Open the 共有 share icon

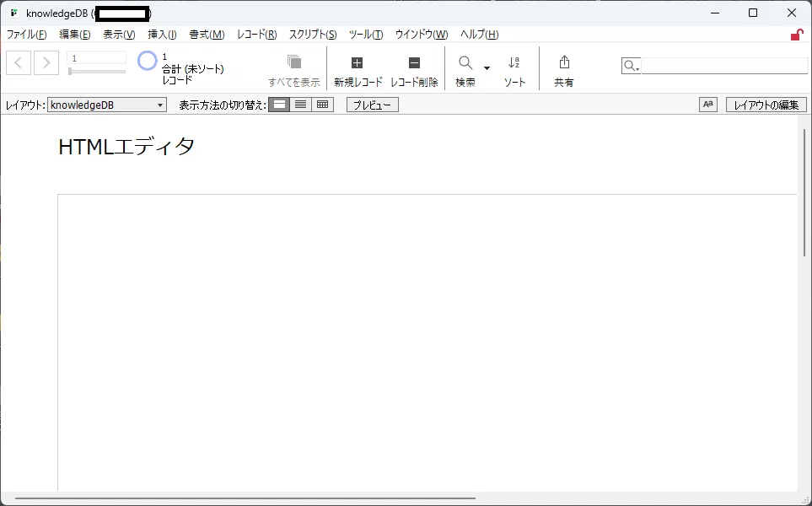564,62
